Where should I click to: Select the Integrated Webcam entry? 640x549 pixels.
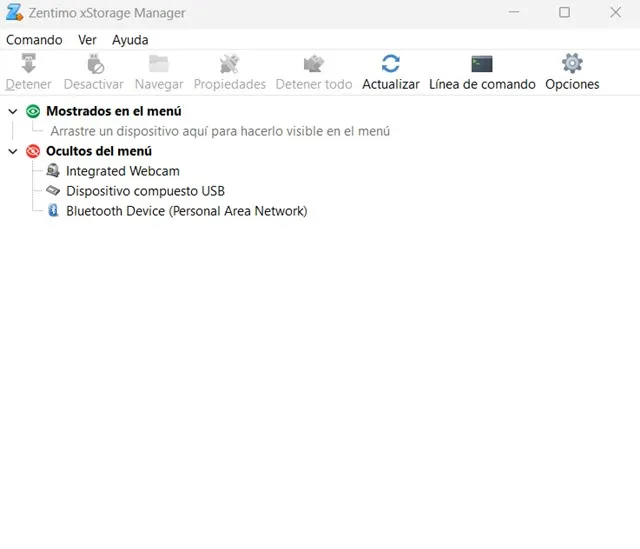[x=123, y=171]
